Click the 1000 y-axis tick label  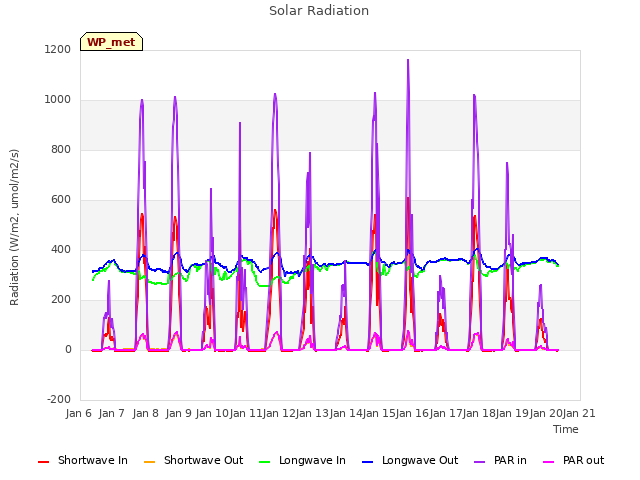pos(58,100)
